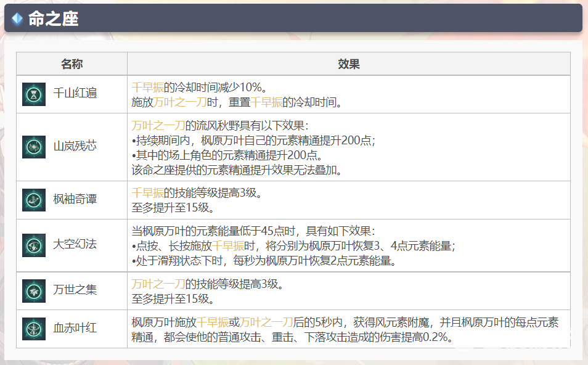Open the 万叶之一刀 link before 后的5秒内
The height and width of the screenshot is (365, 588).
coord(266,322)
